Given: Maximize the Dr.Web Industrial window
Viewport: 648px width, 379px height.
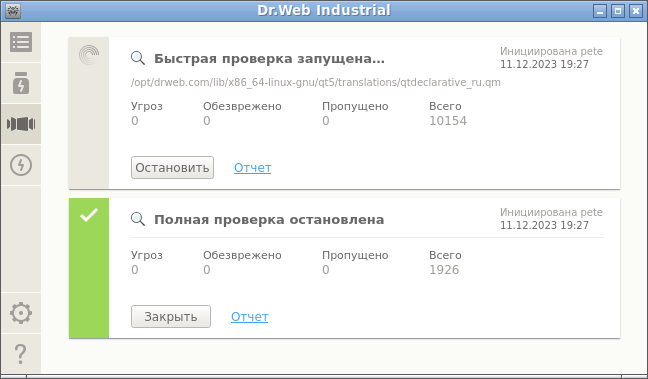Looking at the screenshot, I should point(618,11).
